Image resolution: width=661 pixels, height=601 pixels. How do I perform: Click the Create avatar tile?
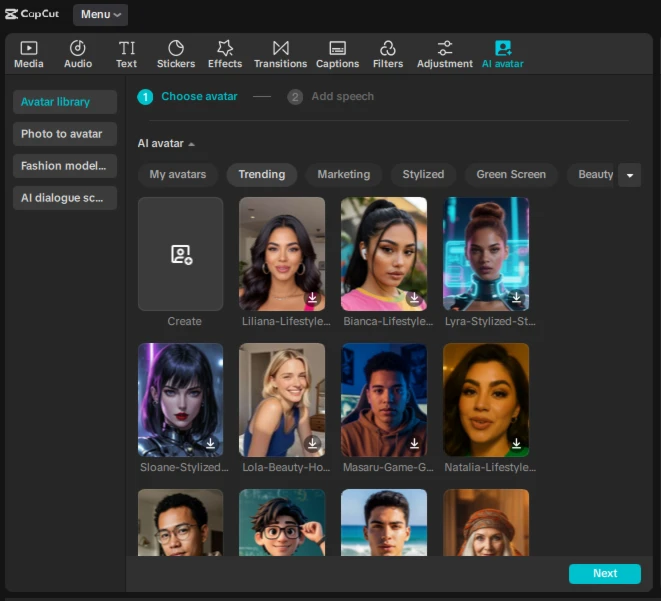(180, 254)
